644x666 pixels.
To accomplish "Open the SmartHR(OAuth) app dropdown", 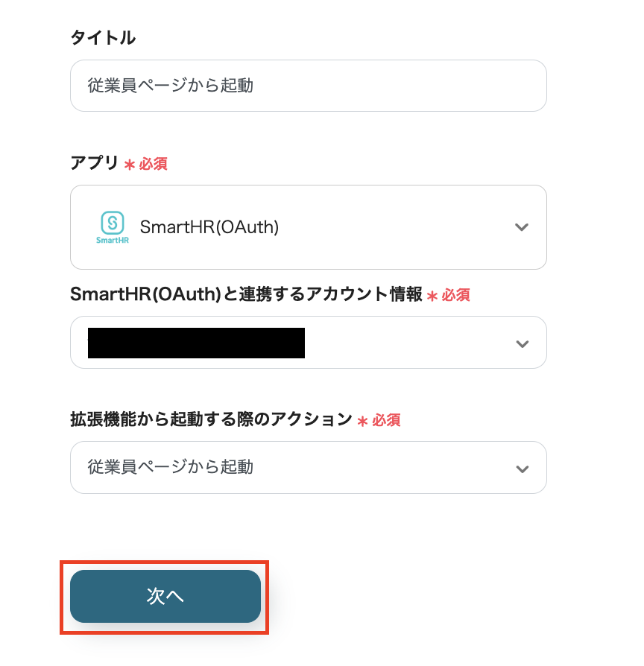I will [308, 227].
